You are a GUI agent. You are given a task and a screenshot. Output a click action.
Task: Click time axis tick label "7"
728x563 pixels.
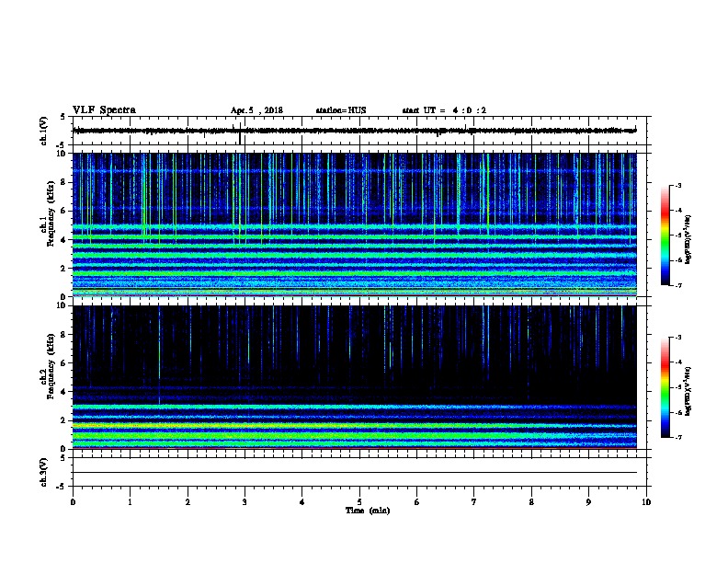click(474, 502)
